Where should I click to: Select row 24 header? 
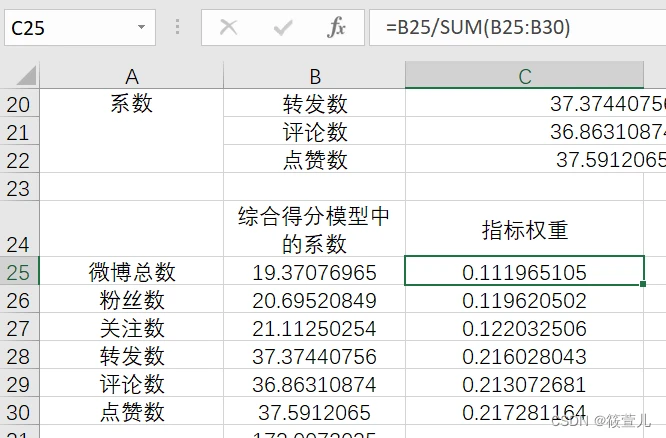click(20, 229)
